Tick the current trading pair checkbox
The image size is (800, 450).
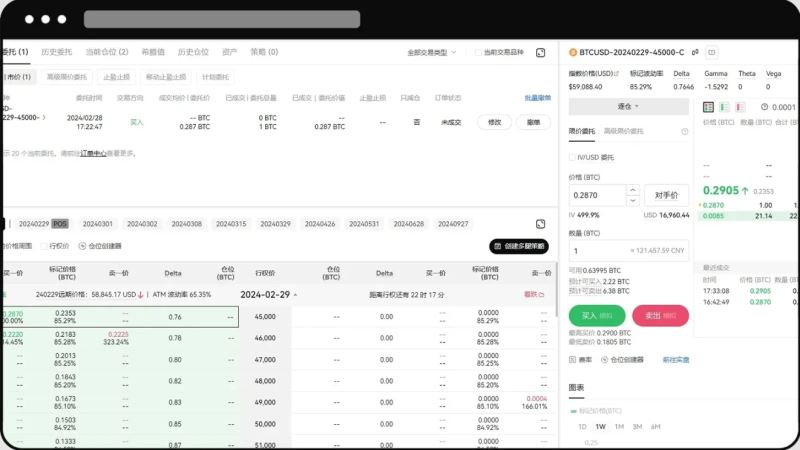point(478,53)
